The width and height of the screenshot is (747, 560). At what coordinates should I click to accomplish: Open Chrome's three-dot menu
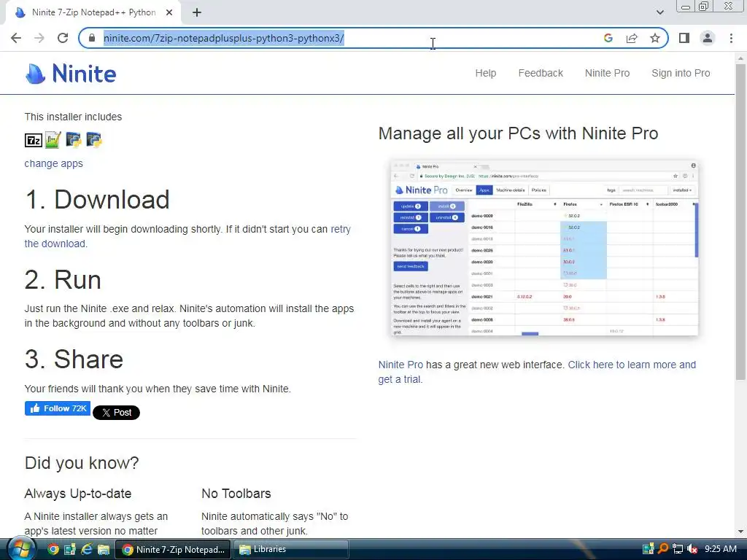pos(731,38)
